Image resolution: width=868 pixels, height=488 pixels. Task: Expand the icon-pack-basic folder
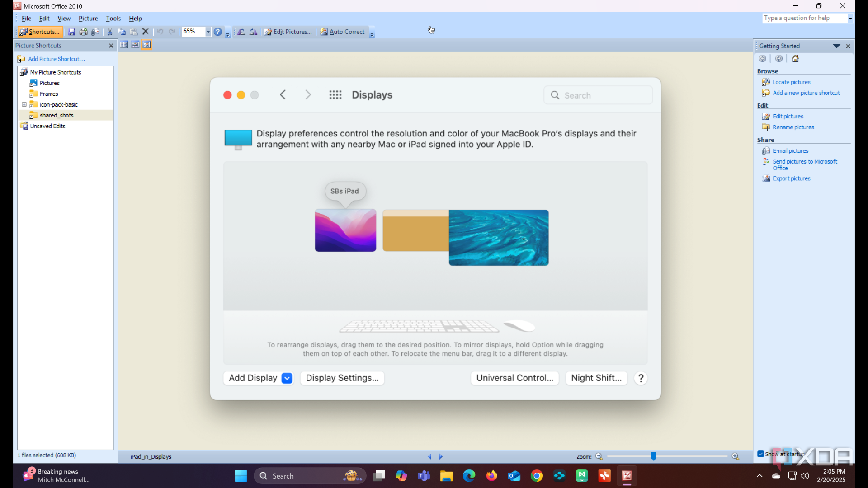tap(24, 104)
